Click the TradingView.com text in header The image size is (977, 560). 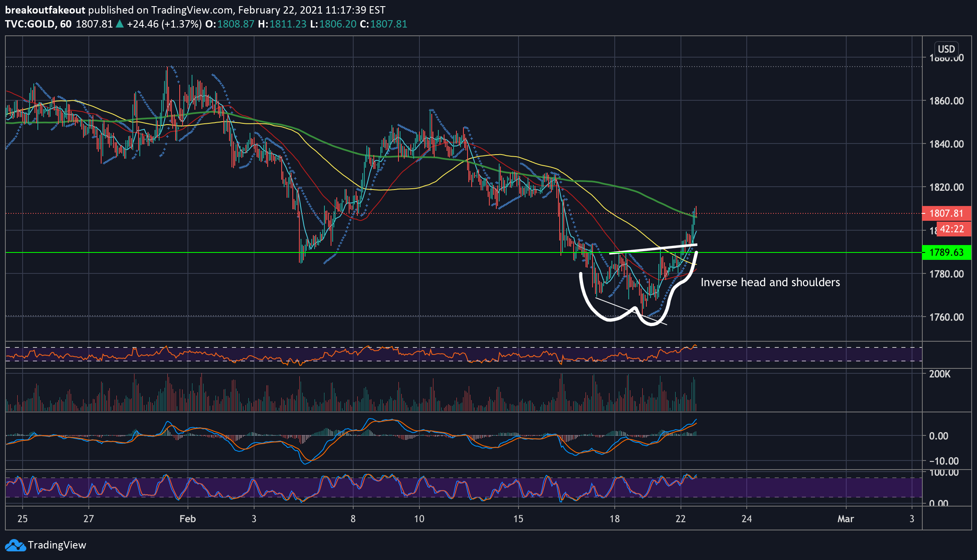coord(192,10)
